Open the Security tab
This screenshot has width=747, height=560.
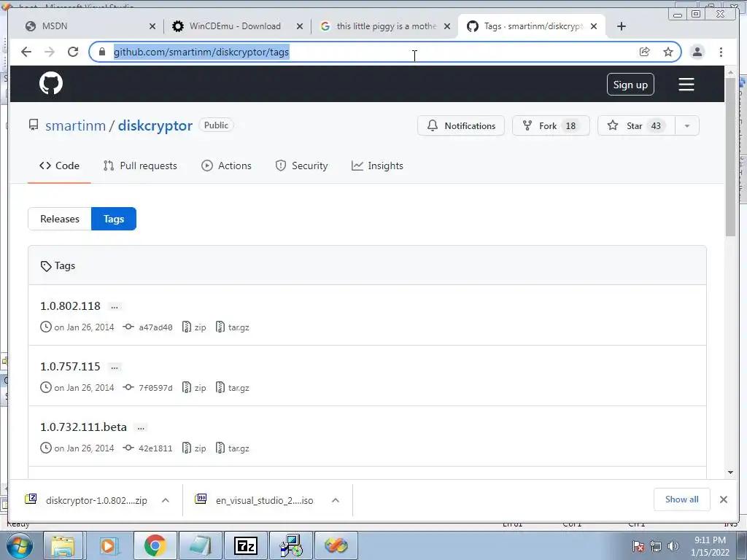tap(301, 166)
